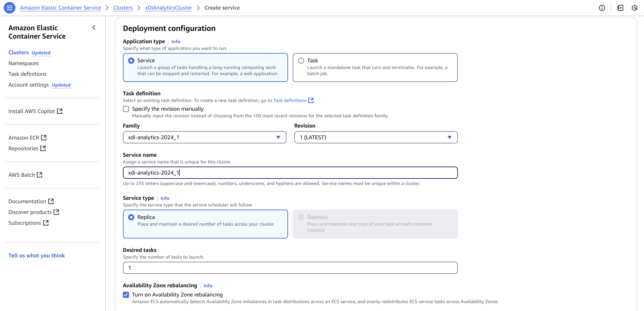Click external link icon next to Amazon ECR
644x311 pixels.
(44, 138)
